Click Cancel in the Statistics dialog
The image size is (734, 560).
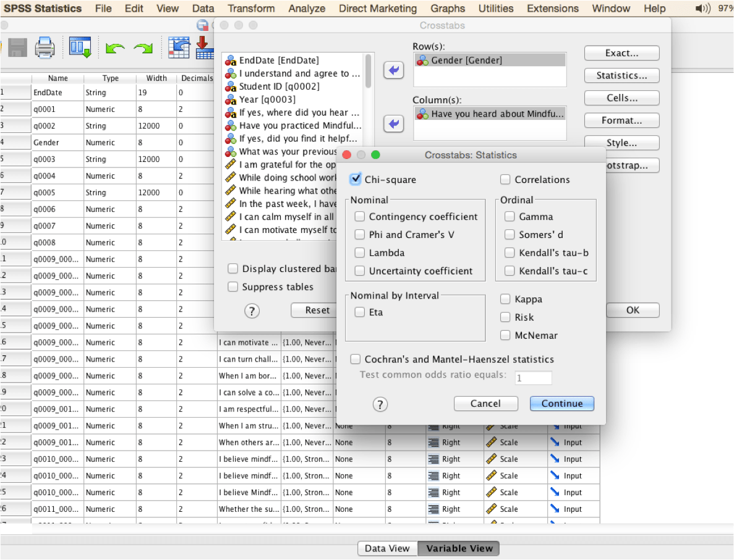(485, 403)
